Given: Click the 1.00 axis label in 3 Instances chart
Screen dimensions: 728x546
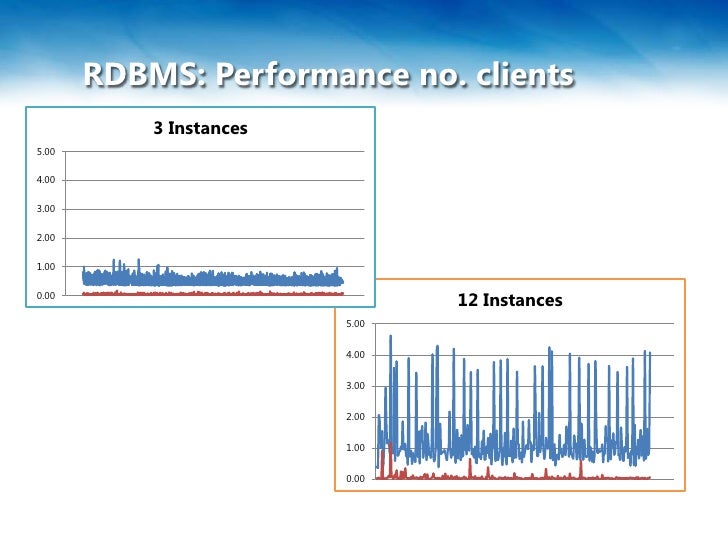Looking at the screenshot, I should click(46, 266).
